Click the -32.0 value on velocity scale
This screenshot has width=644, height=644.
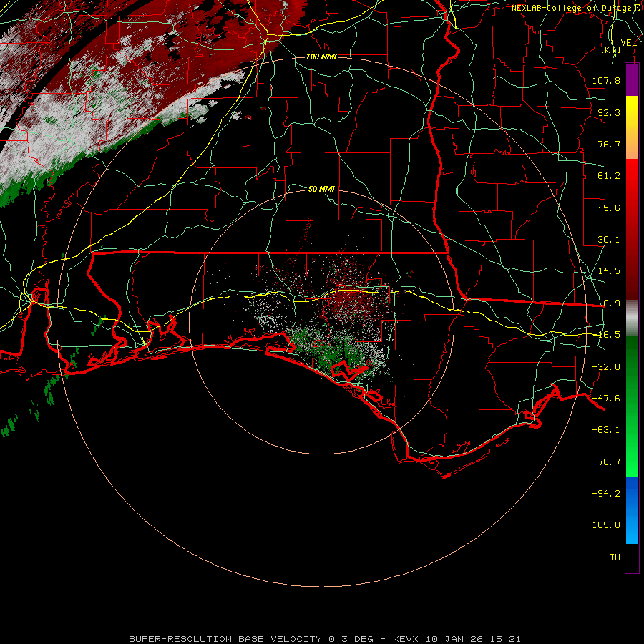coord(606,367)
